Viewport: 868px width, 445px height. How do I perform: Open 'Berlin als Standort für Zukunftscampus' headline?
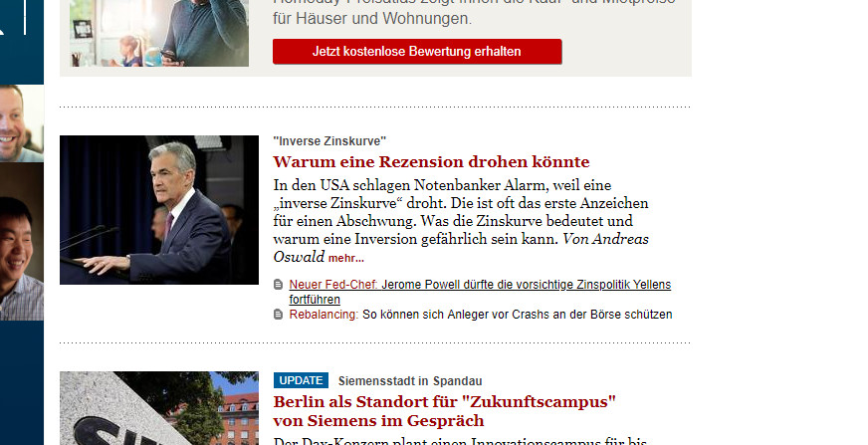coord(445,411)
